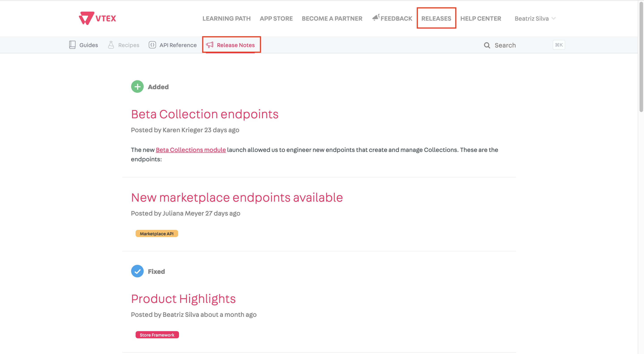Click the Marketplace API tag
Image resolution: width=644 pixels, height=354 pixels.
click(156, 234)
